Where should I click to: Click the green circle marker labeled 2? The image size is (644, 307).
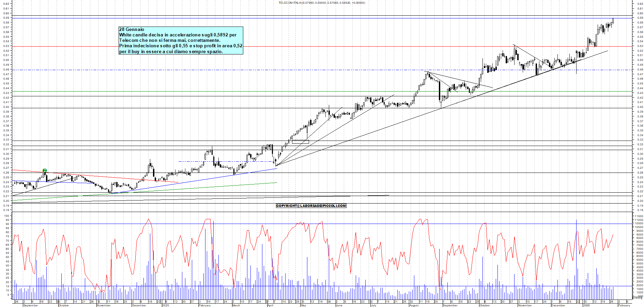pyautogui.click(x=45, y=171)
